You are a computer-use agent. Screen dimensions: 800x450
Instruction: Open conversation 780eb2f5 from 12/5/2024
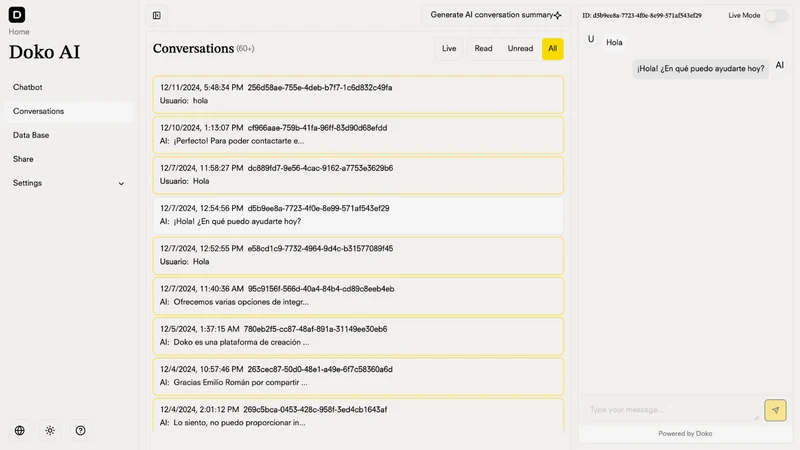point(358,336)
